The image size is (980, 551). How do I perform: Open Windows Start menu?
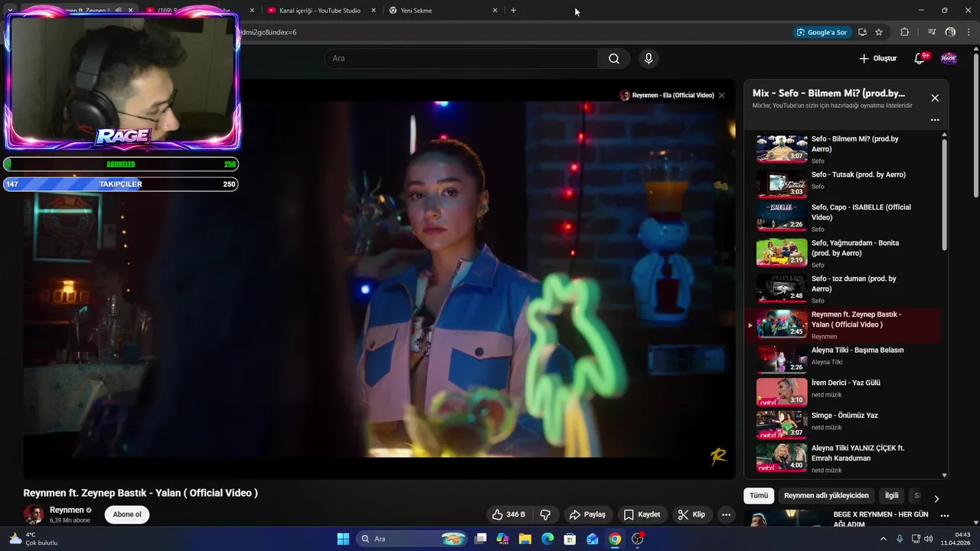[x=342, y=539]
